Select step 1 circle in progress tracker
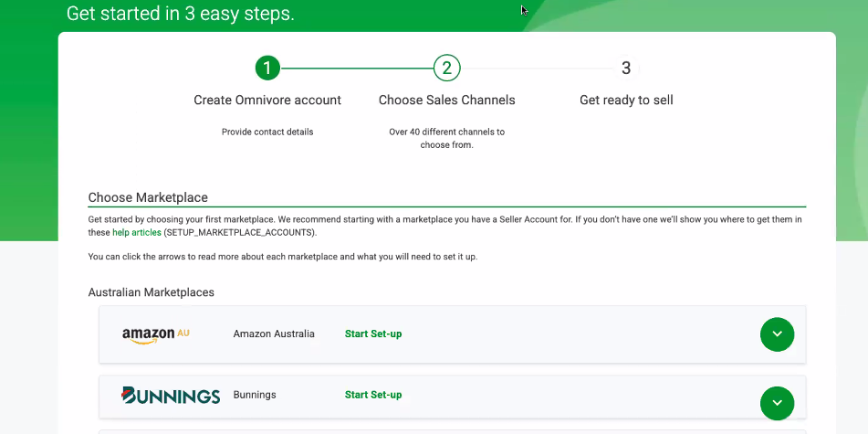The width and height of the screenshot is (868, 434). click(x=267, y=69)
